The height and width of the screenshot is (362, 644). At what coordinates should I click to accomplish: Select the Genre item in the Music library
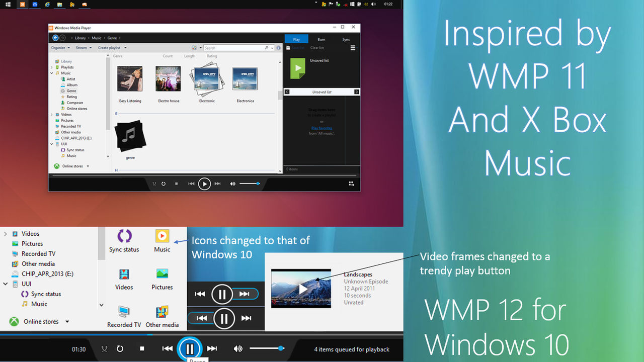tap(70, 90)
